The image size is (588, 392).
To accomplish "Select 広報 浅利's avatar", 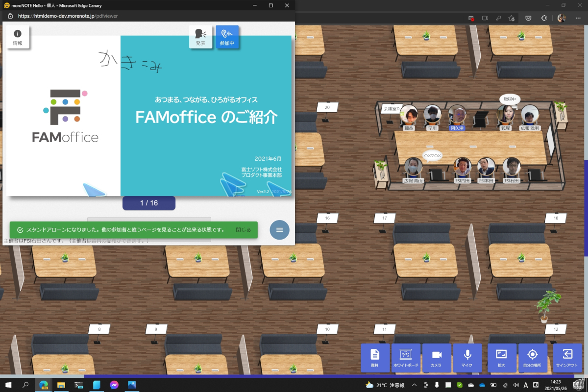I will (530, 115).
